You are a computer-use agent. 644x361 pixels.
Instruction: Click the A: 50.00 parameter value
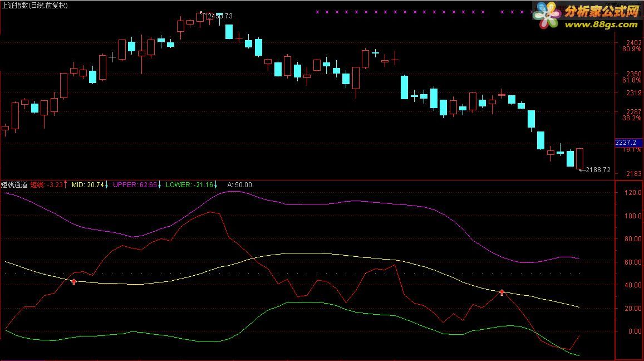(240, 185)
